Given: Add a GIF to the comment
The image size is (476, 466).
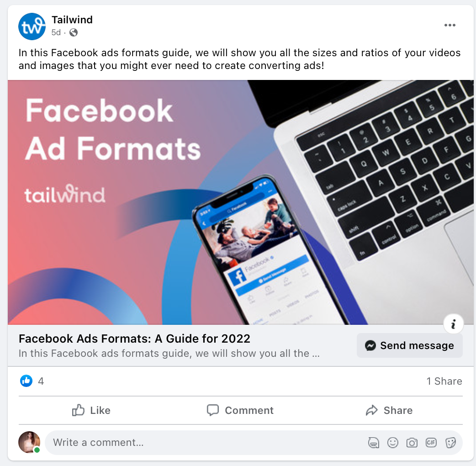Looking at the screenshot, I should coord(431,443).
